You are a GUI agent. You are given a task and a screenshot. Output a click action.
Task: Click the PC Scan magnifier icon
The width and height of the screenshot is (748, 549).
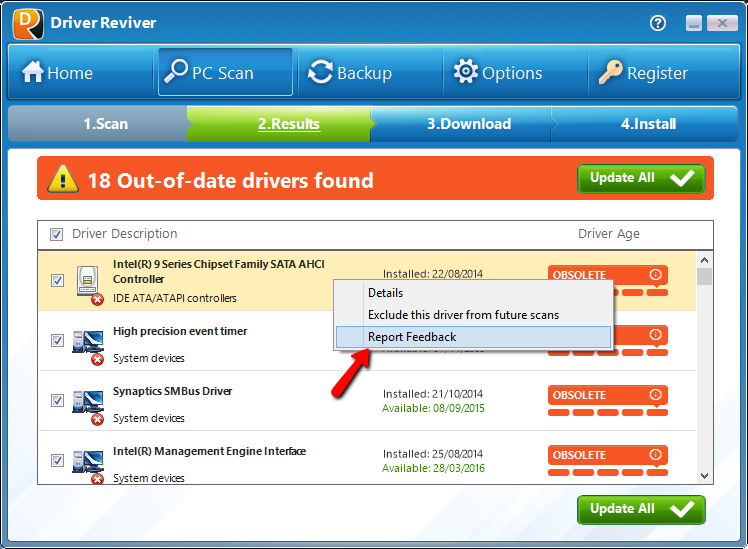[176, 71]
